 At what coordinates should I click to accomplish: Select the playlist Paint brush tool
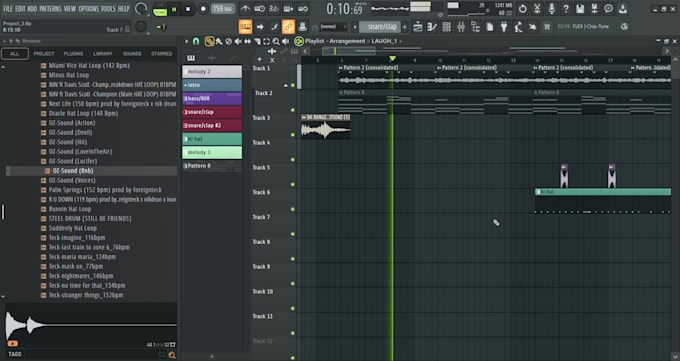219,41
